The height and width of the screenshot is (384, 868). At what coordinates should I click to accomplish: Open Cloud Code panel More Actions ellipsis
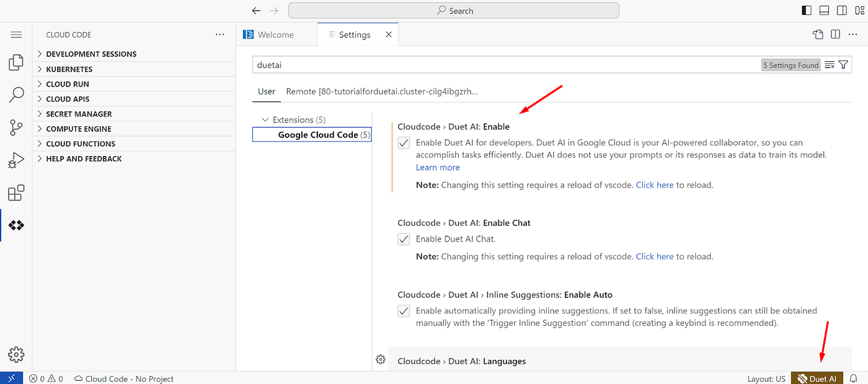[x=220, y=35]
